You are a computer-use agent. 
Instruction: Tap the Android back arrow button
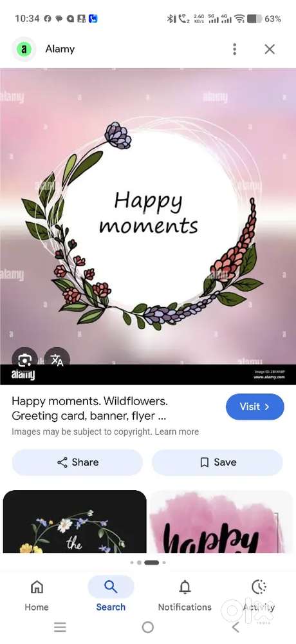236,627
